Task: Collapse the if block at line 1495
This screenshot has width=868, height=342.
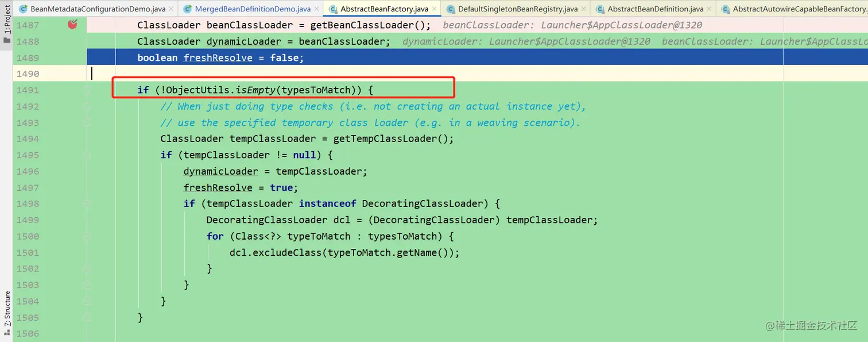Action: point(87,155)
